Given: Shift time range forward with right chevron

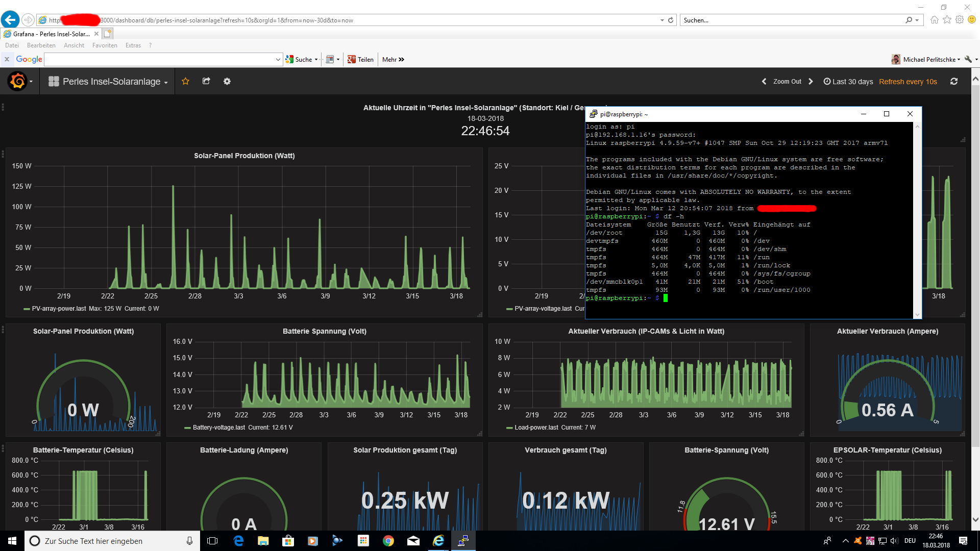Looking at the screenshot, I should click(x=811, y=82).
